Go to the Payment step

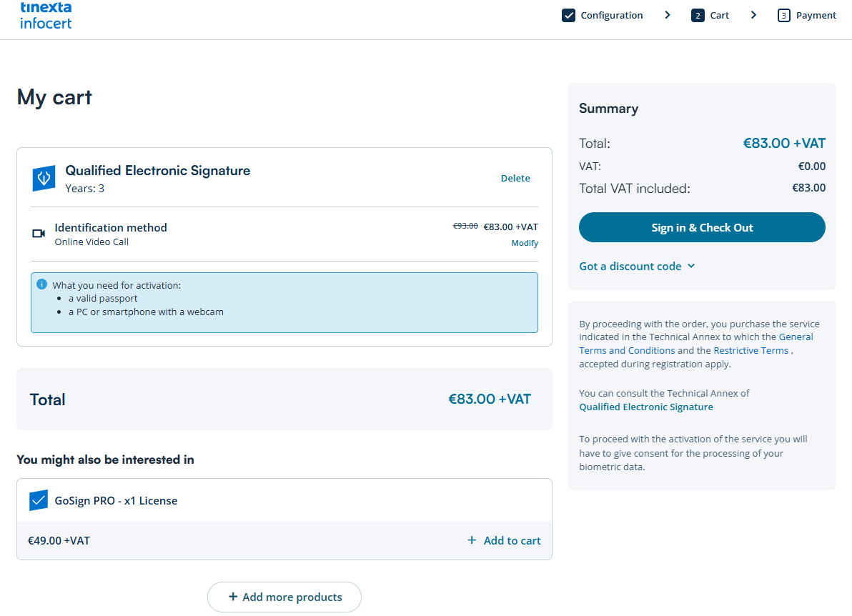pos(816,15)
